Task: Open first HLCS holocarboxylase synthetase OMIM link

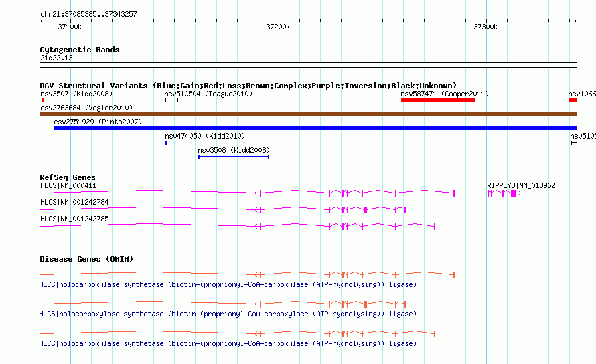Action: (228, 284)
